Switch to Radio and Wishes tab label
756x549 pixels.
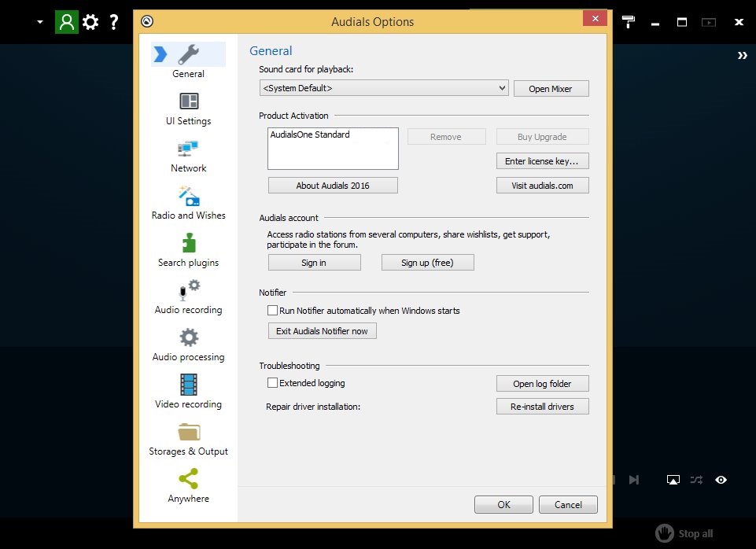(189, 216)
